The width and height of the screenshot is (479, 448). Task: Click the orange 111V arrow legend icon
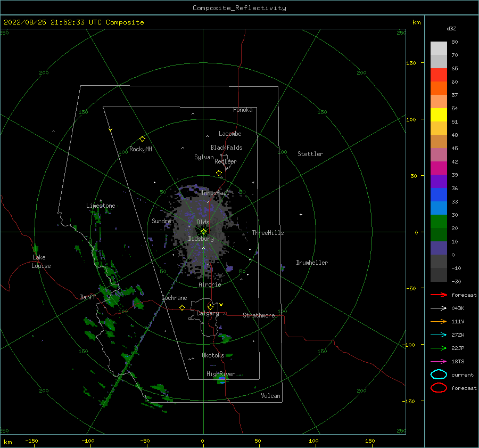click(x=439, y=321)
